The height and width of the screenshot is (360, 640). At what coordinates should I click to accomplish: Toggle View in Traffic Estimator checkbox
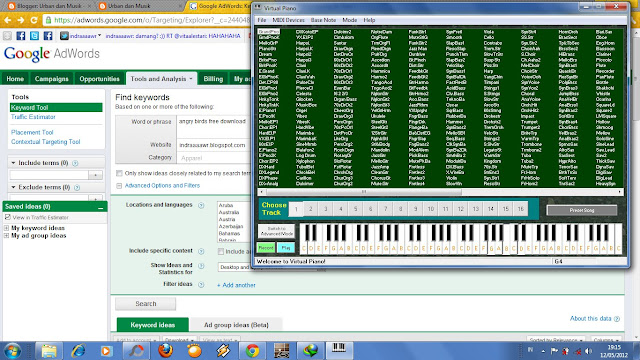pyautogui.click(x=7, y=217)
